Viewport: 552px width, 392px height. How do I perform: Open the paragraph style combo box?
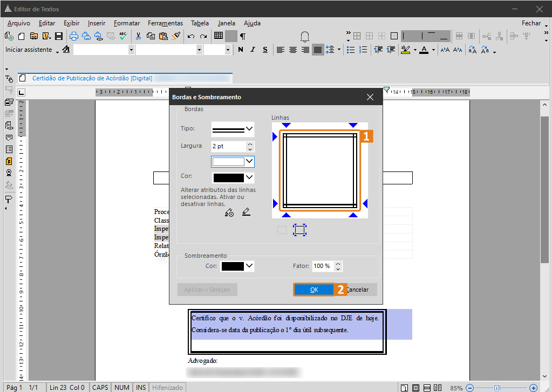tap(104, 50)
